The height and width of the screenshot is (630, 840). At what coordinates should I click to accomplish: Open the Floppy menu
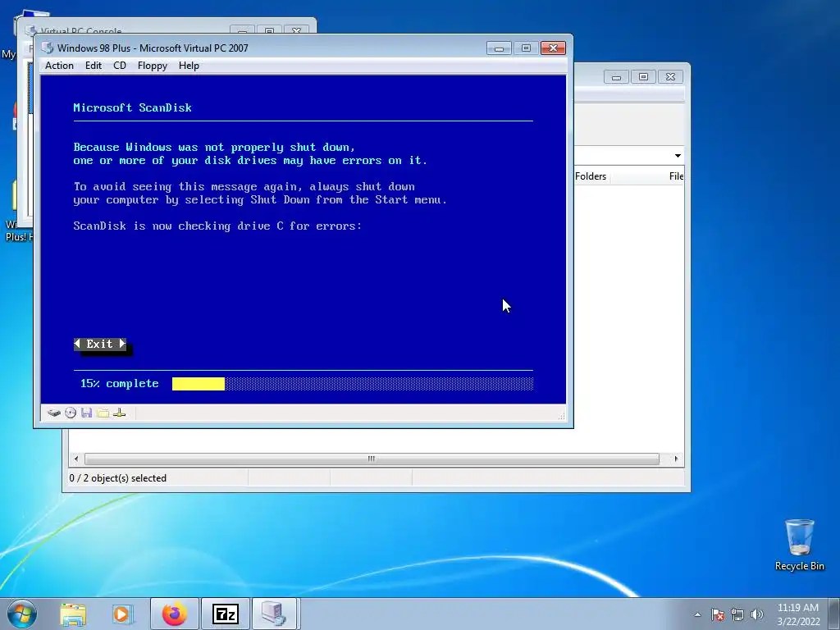(152, 66)
